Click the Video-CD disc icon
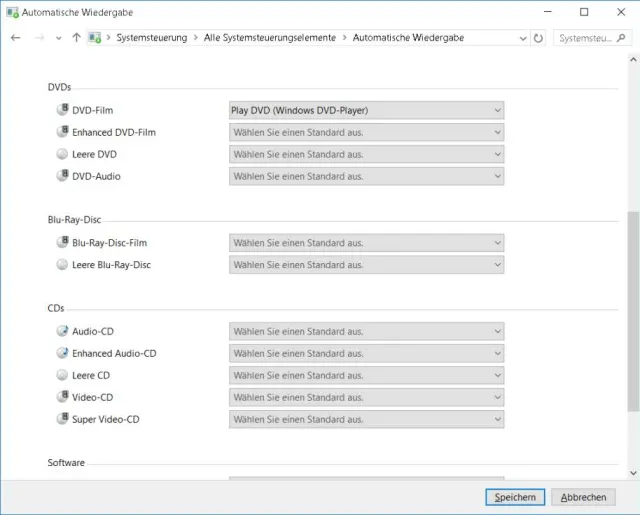640x515 pixels. (x=63, y=397)
